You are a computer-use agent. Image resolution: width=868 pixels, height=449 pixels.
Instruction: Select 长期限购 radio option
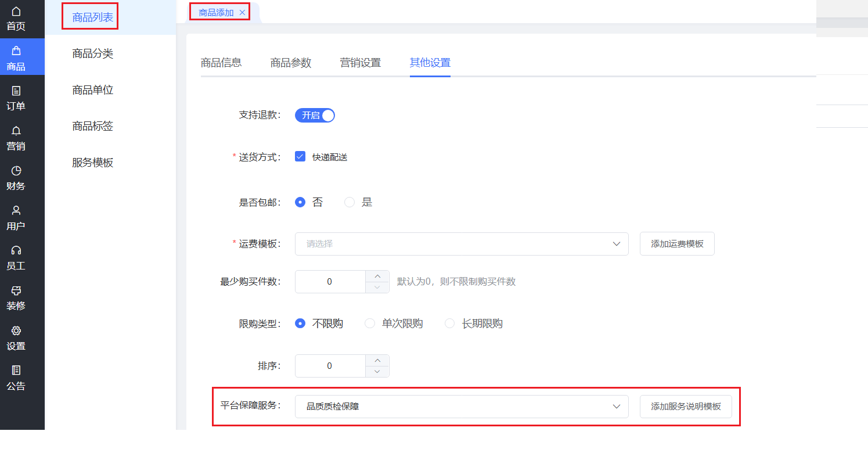tap(449, 324)
